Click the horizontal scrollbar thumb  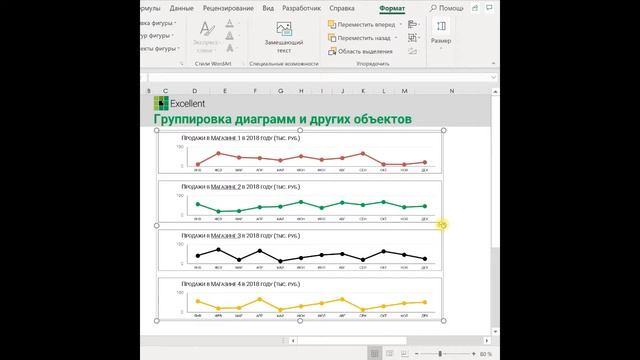click(x=352, y=340)
